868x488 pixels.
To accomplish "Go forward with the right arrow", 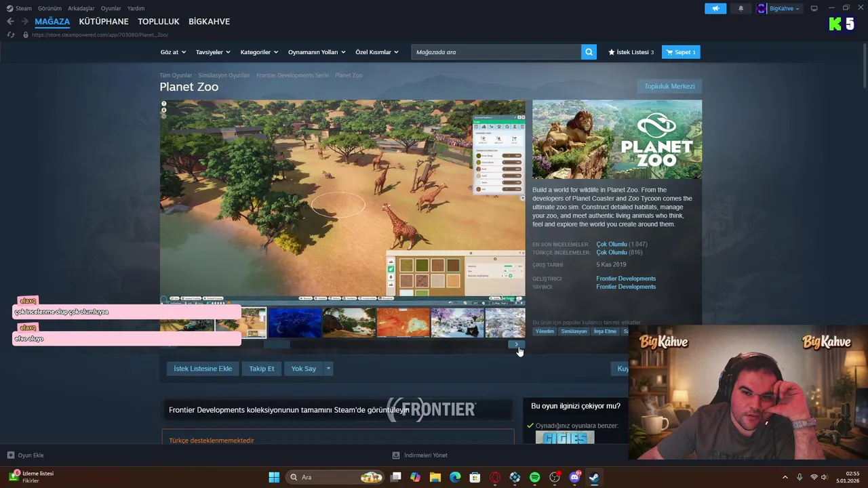I will [x=24, y=22].
